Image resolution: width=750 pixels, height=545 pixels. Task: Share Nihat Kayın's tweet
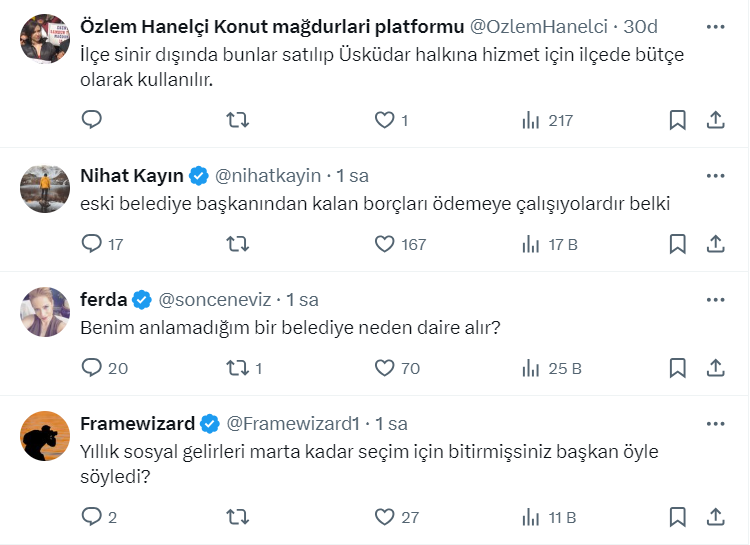coord(716,244)
